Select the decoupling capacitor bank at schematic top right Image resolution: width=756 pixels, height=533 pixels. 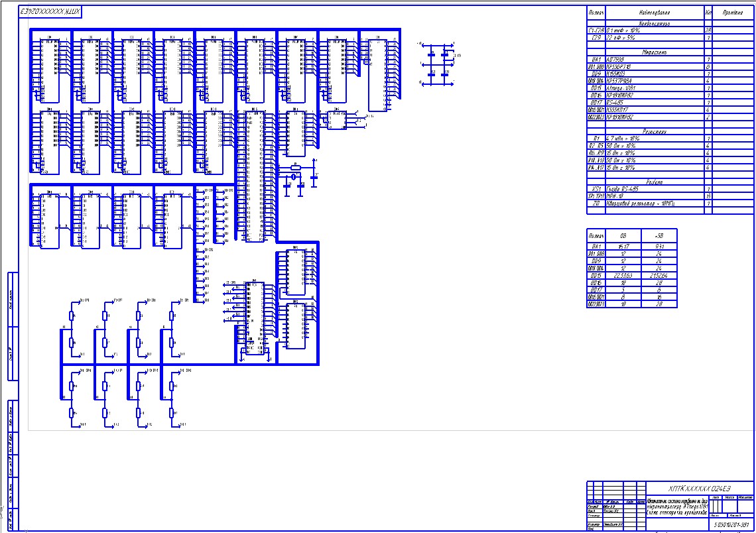click(x=438, y=64)
